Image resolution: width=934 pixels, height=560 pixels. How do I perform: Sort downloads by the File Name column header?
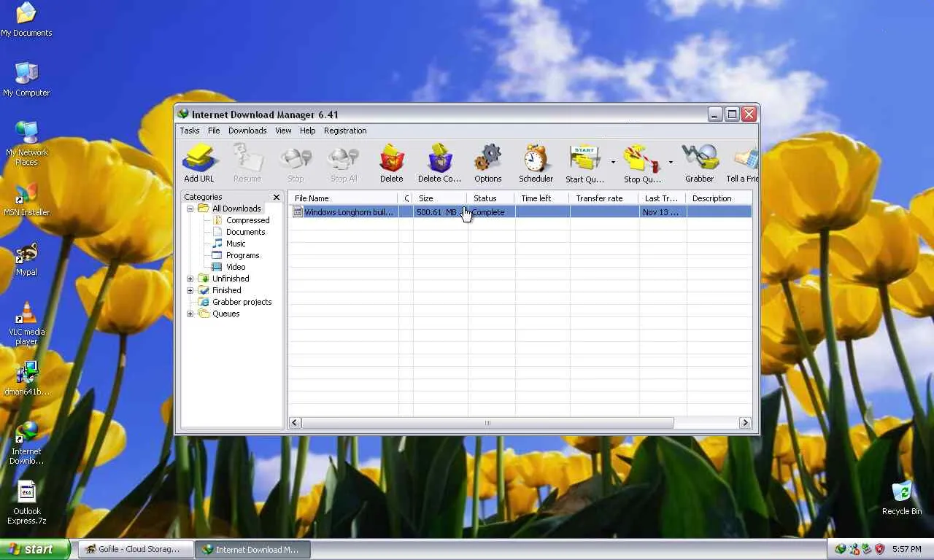coord(344,198)
